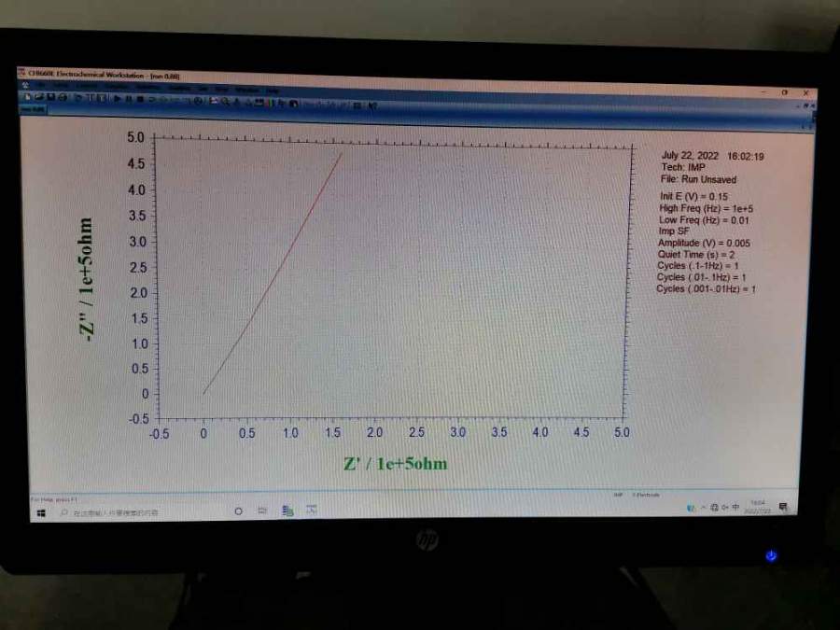Stop the experiment with the Stop icon

point(140,99)
